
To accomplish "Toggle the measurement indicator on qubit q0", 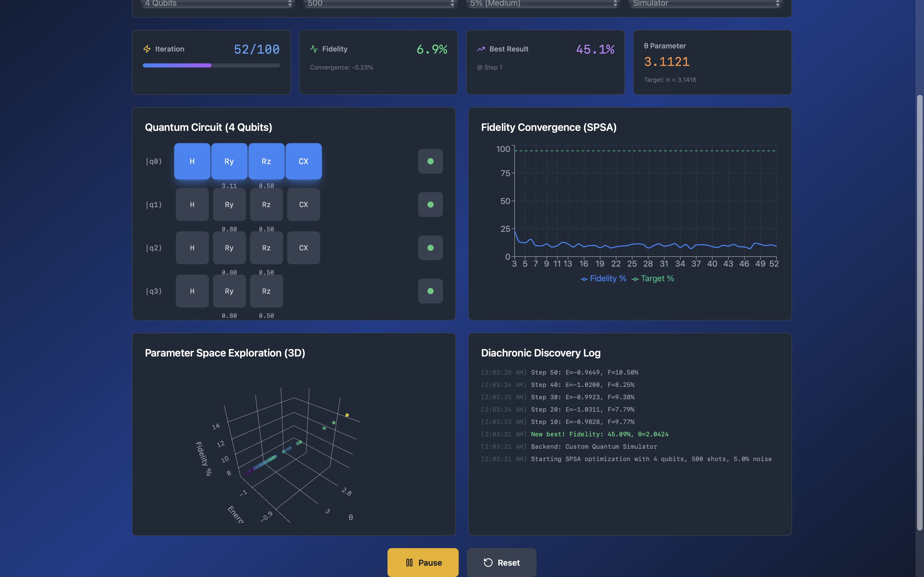I will (430, 161).
